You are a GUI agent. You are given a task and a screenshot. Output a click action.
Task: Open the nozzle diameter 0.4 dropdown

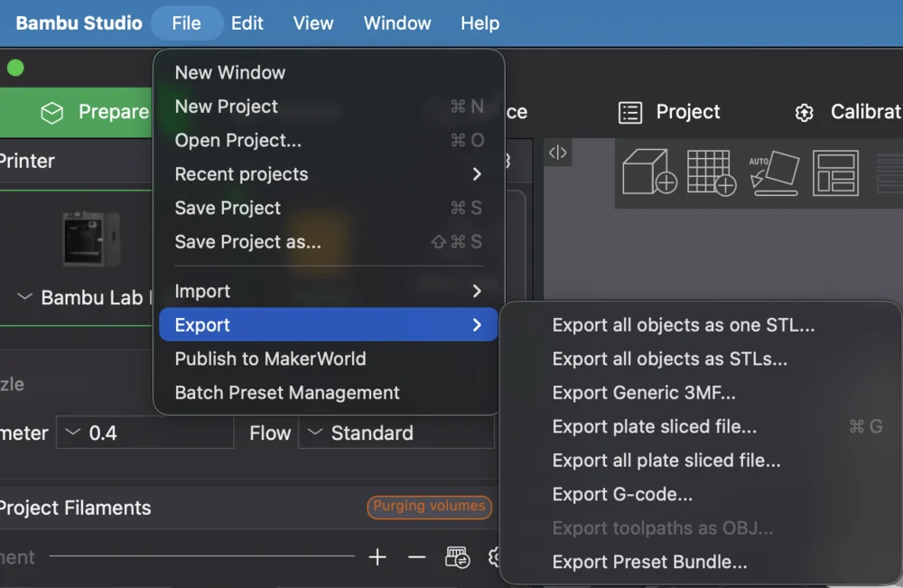pos(145,433)
